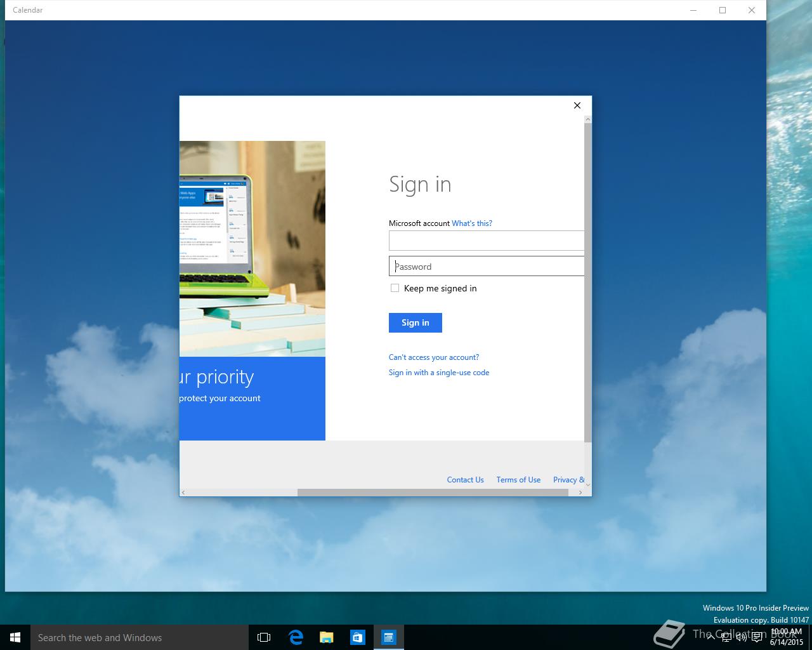Choose Sign in with a single-use code

(439, 373)
